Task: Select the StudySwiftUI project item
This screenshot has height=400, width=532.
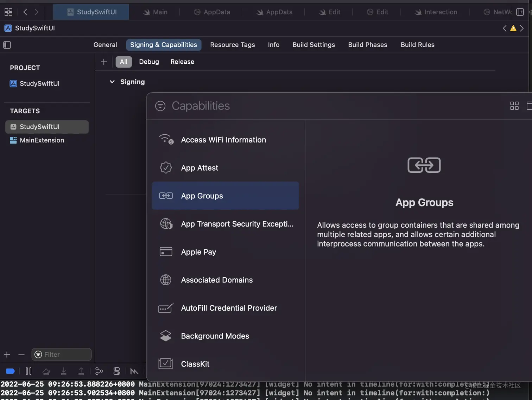Action: [39, 84]
